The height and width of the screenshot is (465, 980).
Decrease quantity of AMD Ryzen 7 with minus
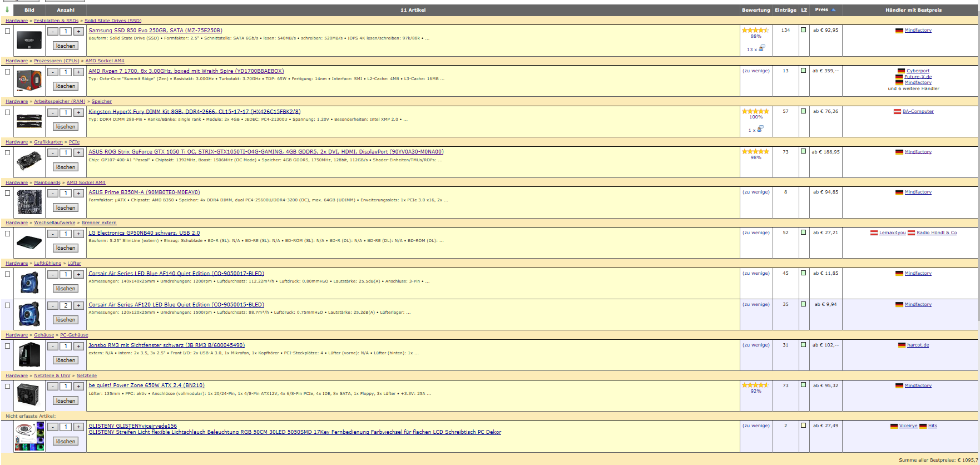tap(52, 72)
